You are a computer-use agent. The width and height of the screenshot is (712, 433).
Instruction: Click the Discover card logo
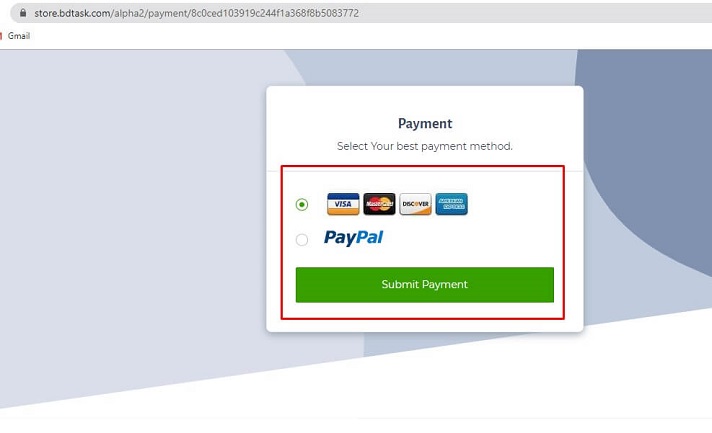(415, 204)
